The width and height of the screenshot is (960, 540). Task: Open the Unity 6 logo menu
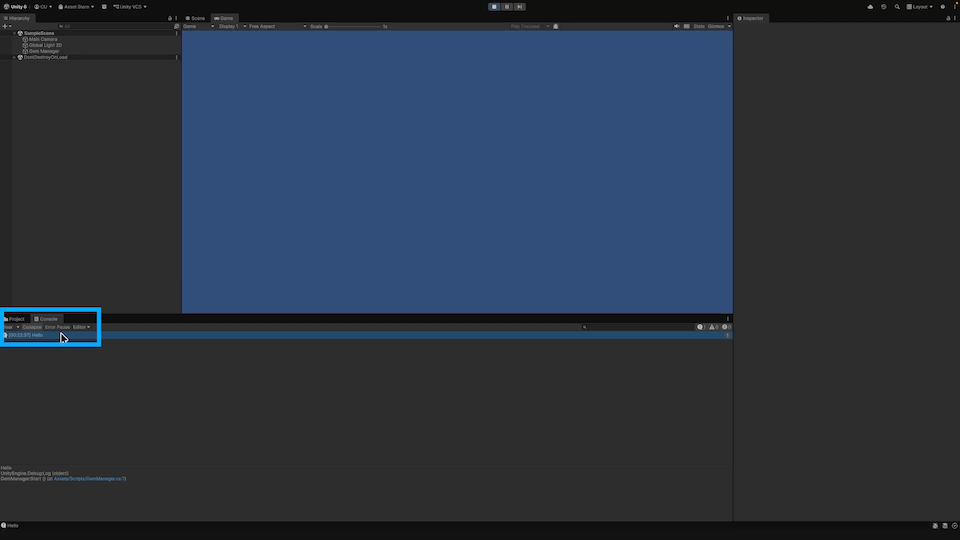pyautogui.click(x=15, y=7)
